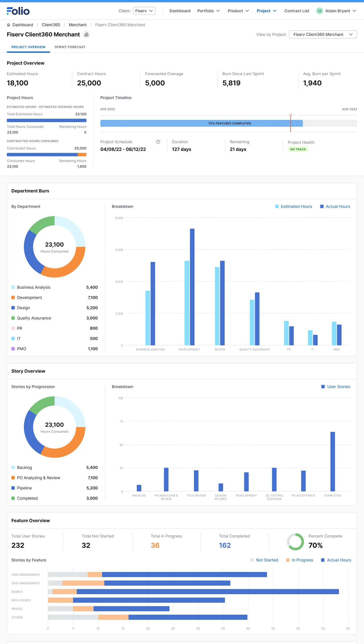The height and width of the screenshot is (644, 364).
Task: Toggle Actual Hours legend in Stories by Feature
Action: [336, 560]
